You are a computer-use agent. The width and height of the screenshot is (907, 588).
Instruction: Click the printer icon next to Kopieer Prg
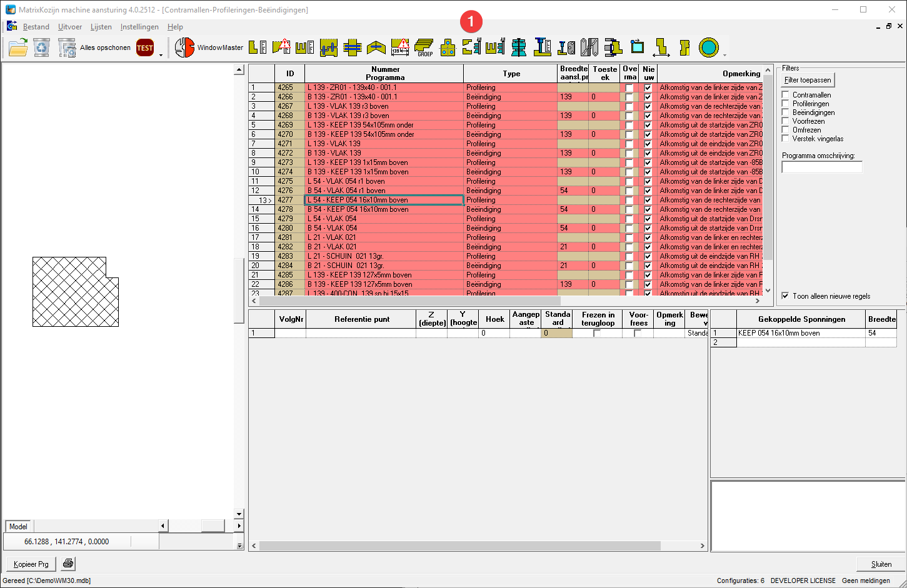click(68, 564)
